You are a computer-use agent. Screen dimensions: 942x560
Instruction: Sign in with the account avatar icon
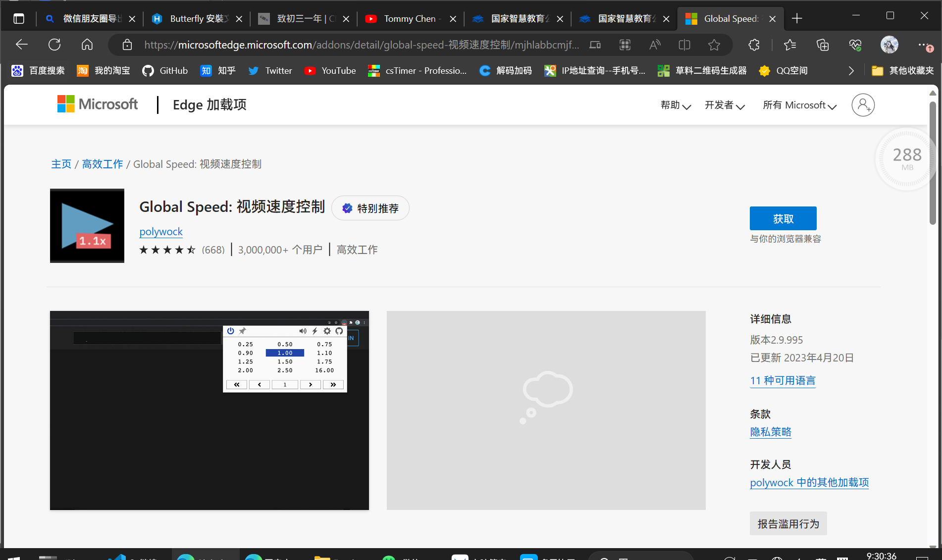tap(863, 105)
